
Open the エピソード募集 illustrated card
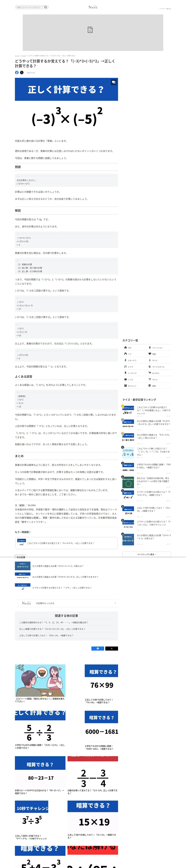click(40, 683)
